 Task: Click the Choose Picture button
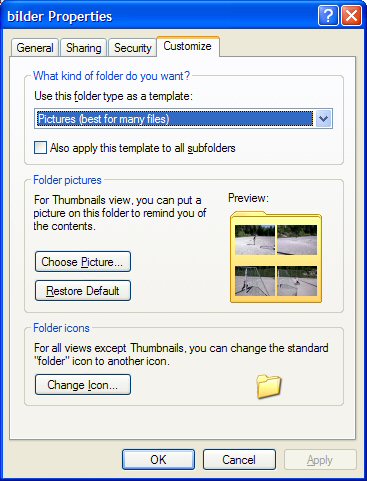83,262
